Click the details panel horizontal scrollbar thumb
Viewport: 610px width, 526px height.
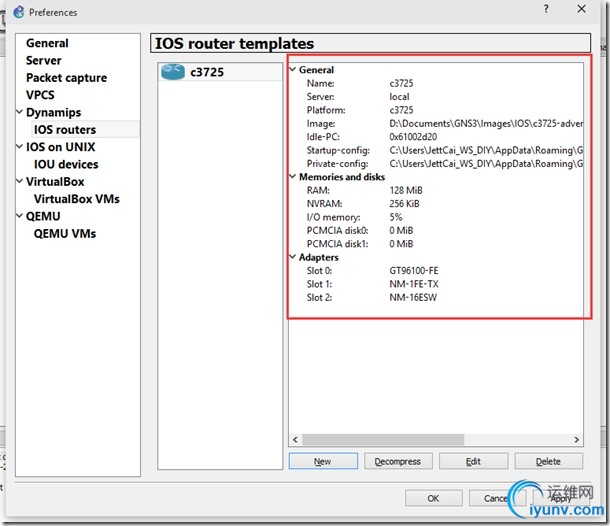tap(383, 440)
